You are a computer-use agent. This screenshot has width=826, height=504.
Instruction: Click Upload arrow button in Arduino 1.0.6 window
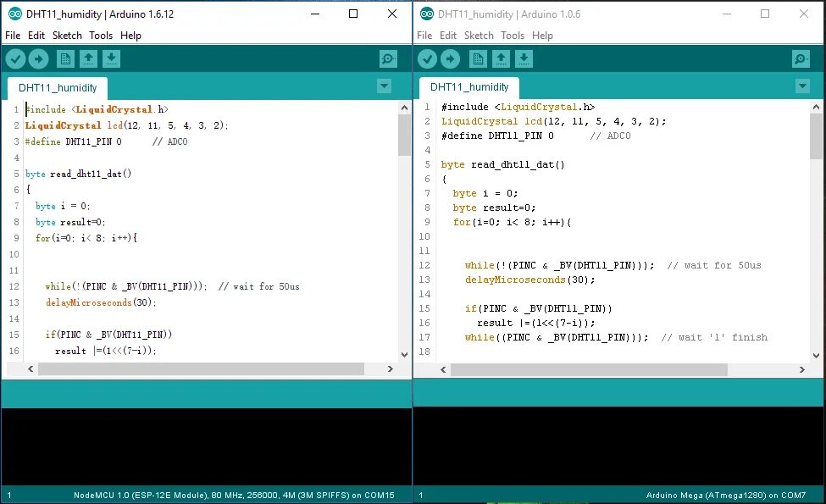point(450,59)
